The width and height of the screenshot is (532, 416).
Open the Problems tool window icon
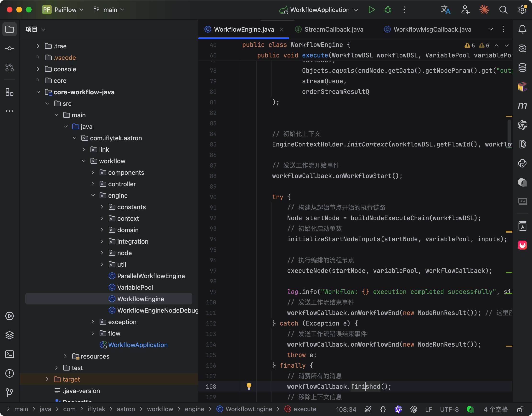(10, 373)
